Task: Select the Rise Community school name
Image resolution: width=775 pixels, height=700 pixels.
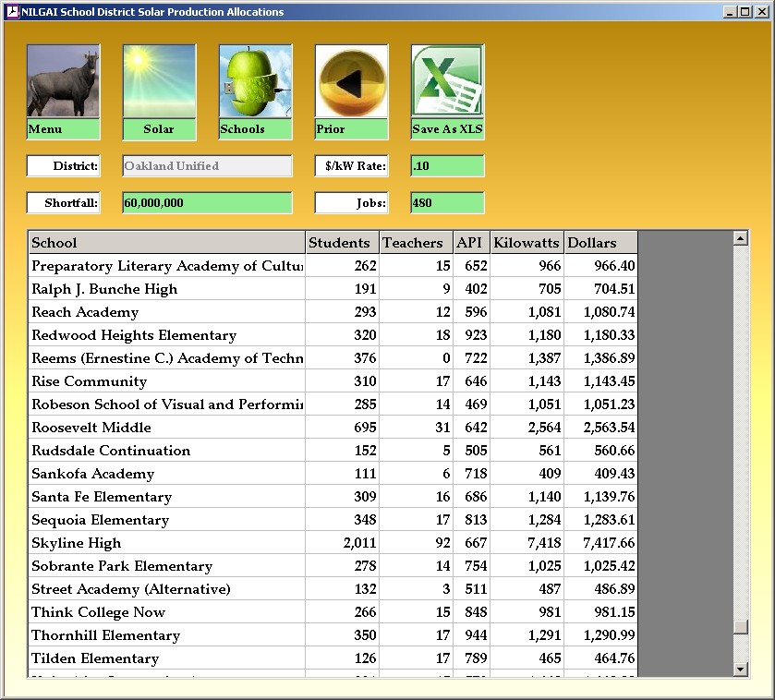Action: click(90, 381)
